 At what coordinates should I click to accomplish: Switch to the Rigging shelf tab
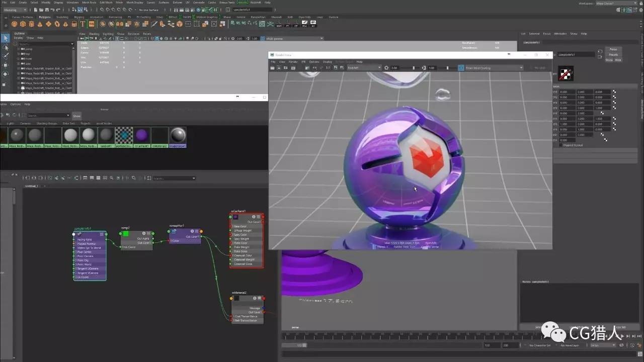coord(79,17)
